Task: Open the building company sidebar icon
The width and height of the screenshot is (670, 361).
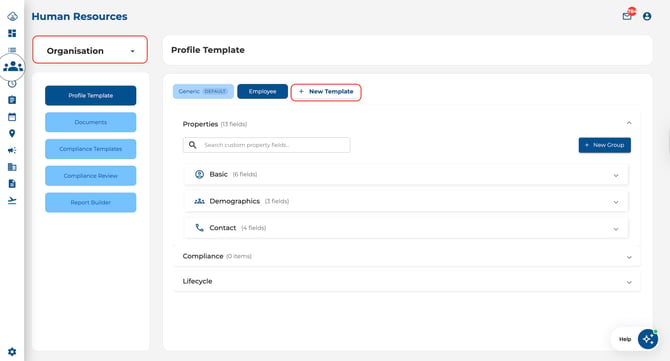Action: (x=12, y=167)
